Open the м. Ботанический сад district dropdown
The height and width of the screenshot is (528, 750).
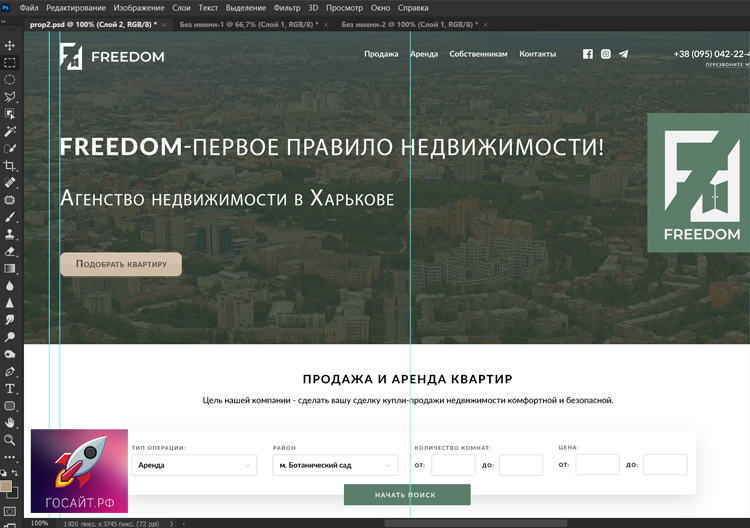[x=335, y=465]
